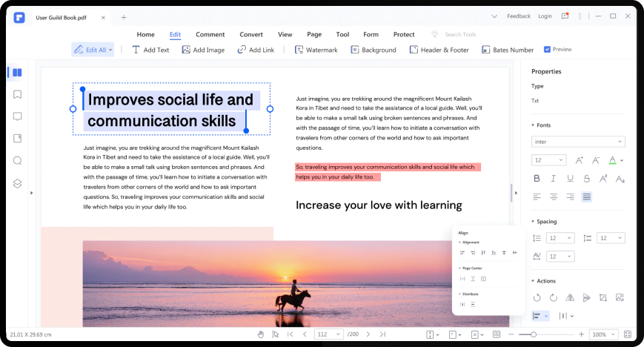Go to the next page
Viewport: 644px width, 347px height.
pyautogui.click(x=368, y=334)
